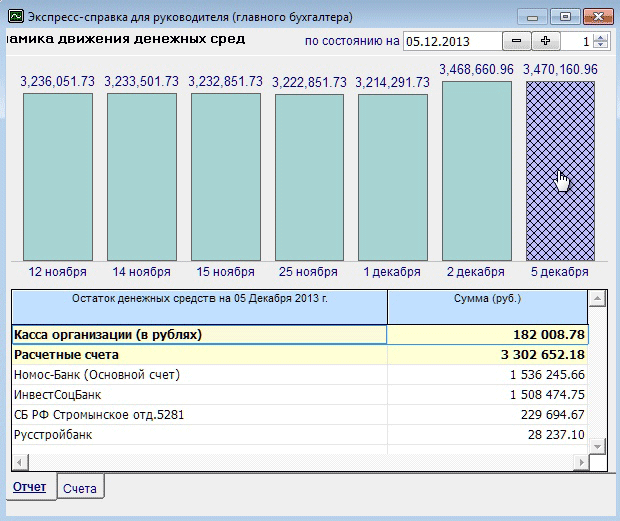The height and width of the screenshot is (521, 620).
Task: Click the table scroll up arrow
Action: [597, 298]
